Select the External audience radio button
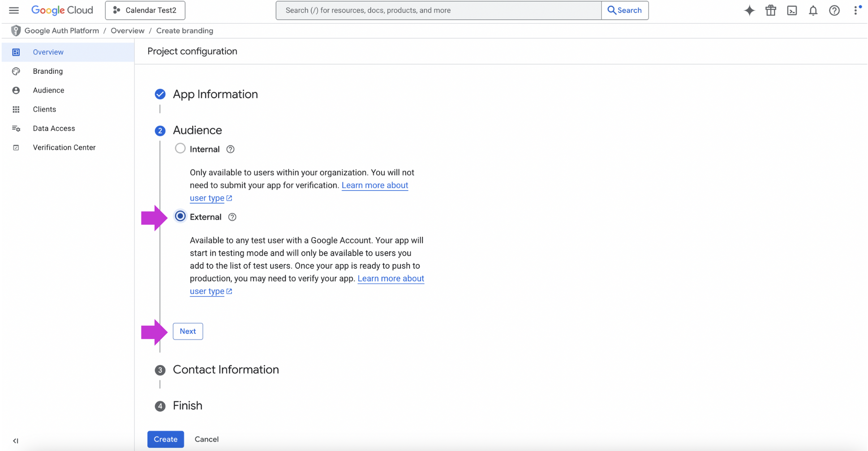The image size is (868, 451). click(x=180, y=216)
